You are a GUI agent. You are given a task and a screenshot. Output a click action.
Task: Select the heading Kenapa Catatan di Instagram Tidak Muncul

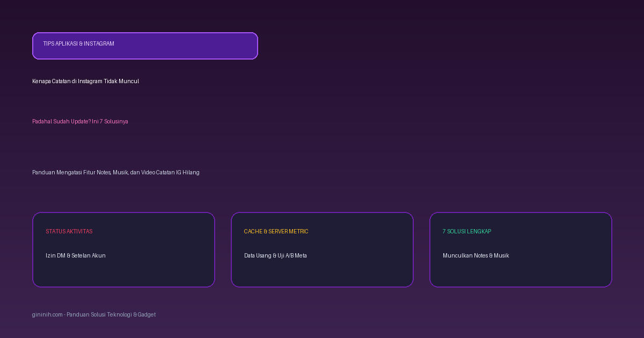[85, 81]
